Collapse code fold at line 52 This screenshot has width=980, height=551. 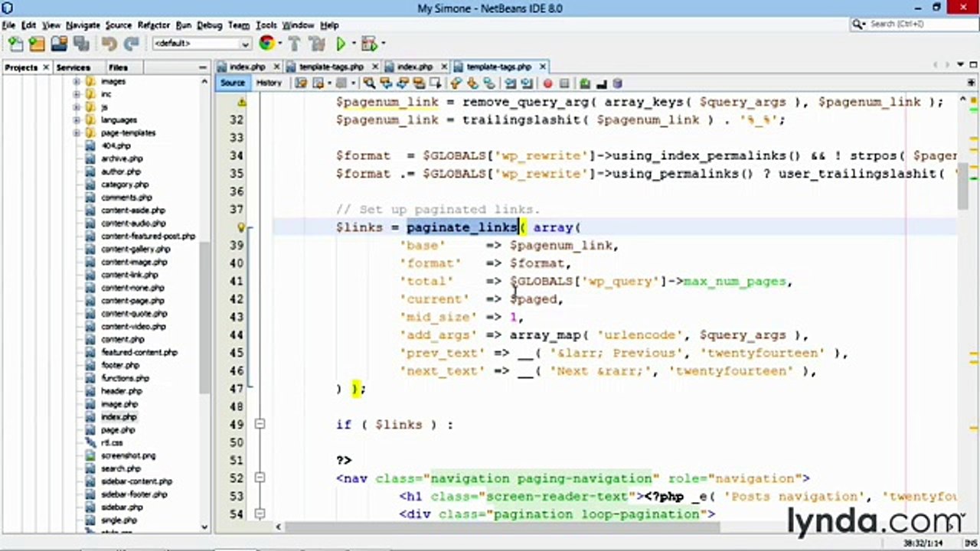(260, 478)
